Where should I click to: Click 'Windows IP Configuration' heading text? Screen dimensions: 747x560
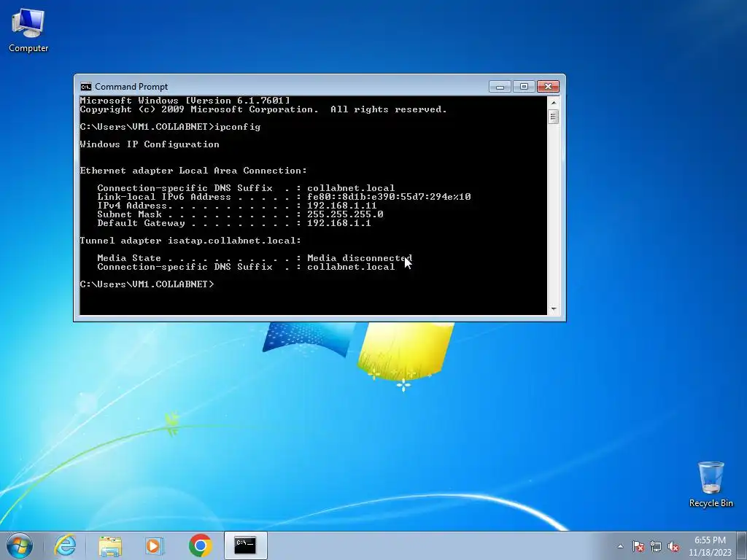[150, 144]
